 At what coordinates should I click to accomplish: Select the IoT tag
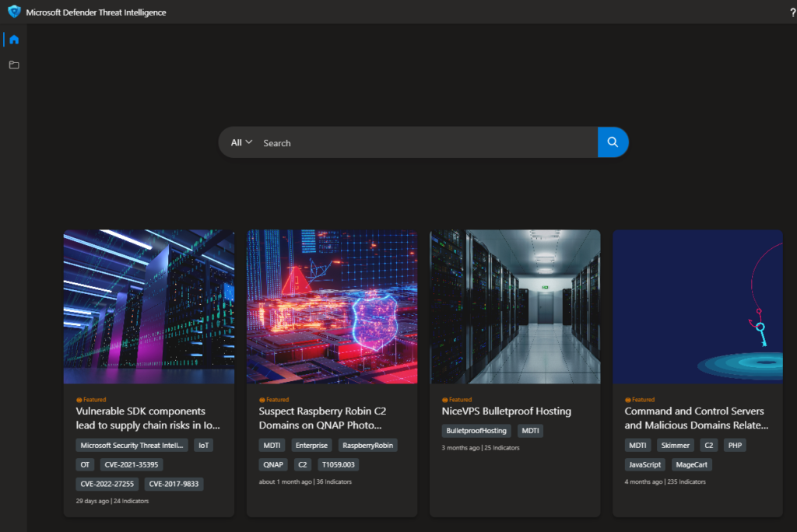coord(203,445)
